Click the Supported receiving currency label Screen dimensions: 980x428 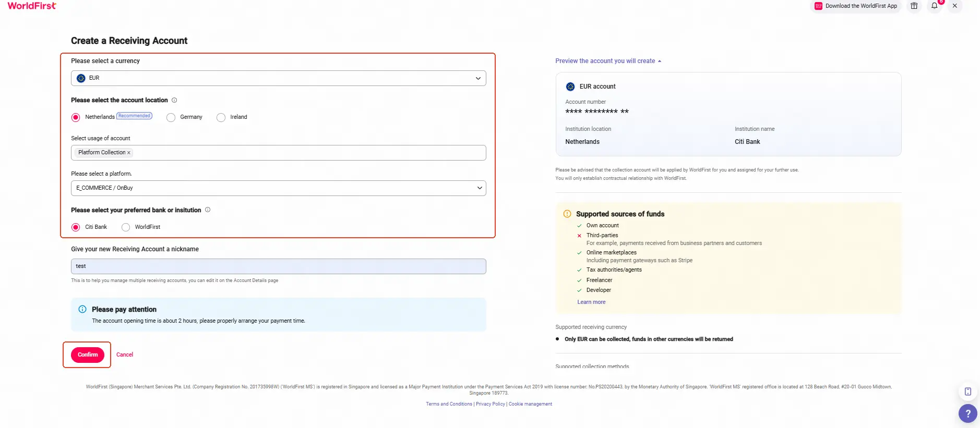tap(591, 327)
